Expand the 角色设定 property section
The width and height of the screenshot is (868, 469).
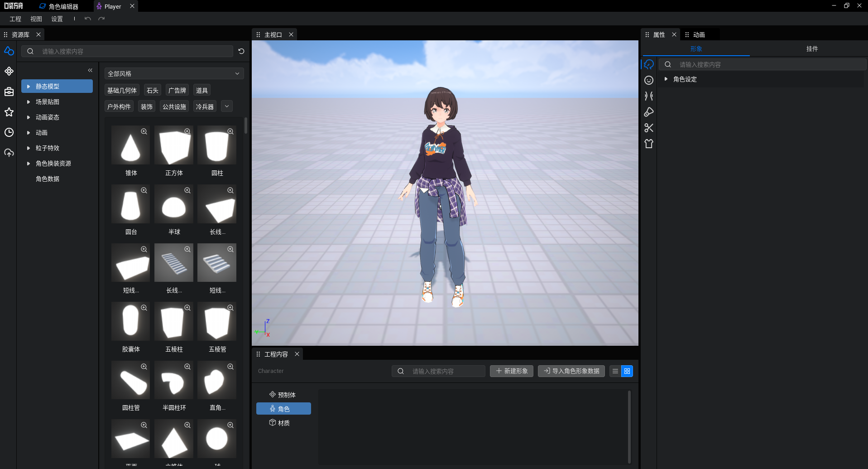click(666, 79)
